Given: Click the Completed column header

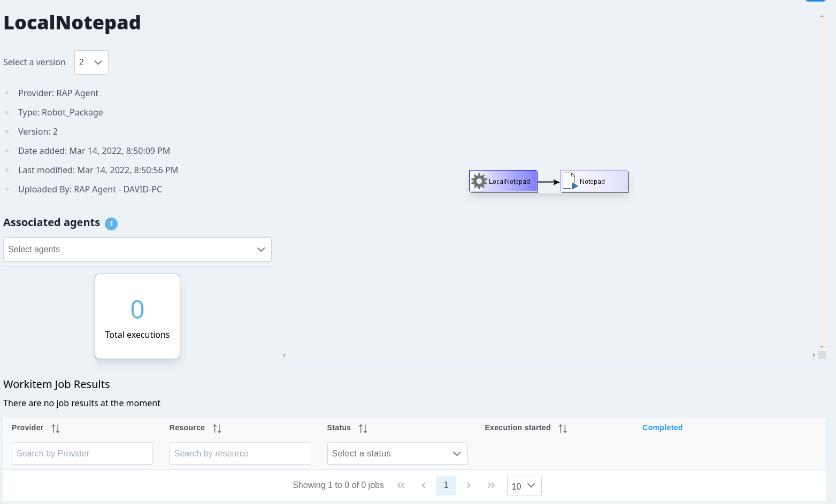Looking at the screenshot, I should [662, 428].
